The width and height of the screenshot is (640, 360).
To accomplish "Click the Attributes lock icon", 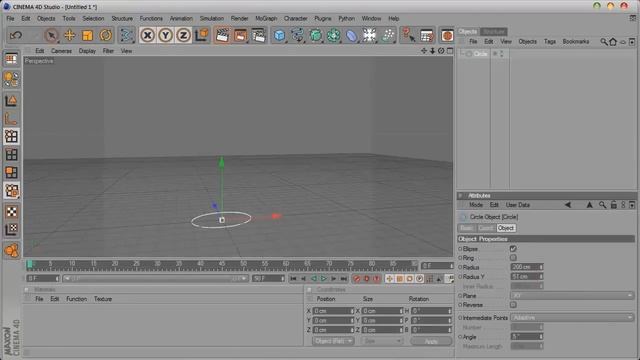I will tap(613, 205).
